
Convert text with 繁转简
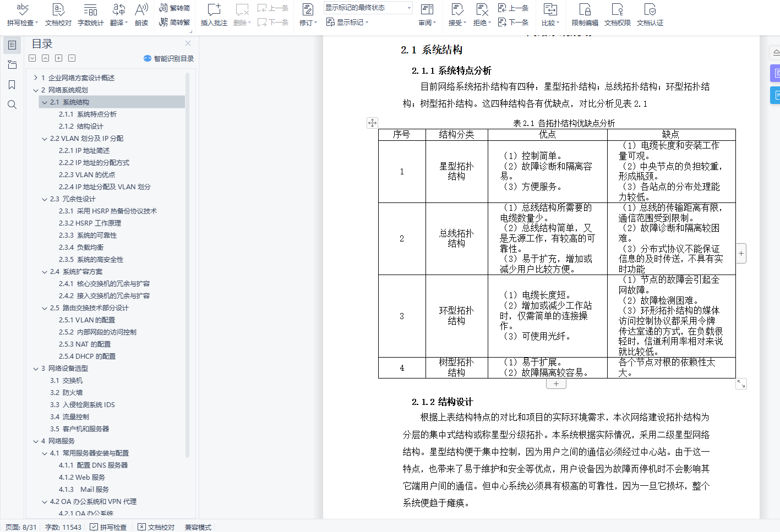pyautogui.click(x=174, y=8)
